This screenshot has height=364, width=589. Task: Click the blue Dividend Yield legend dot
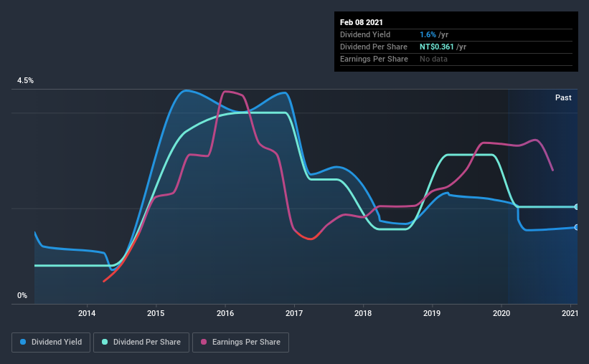[23, 342]
